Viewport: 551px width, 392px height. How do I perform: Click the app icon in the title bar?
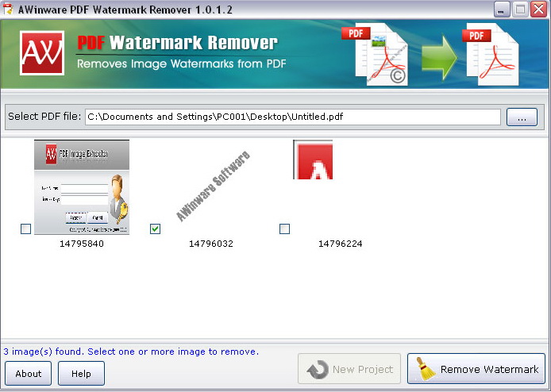(8, 10)
